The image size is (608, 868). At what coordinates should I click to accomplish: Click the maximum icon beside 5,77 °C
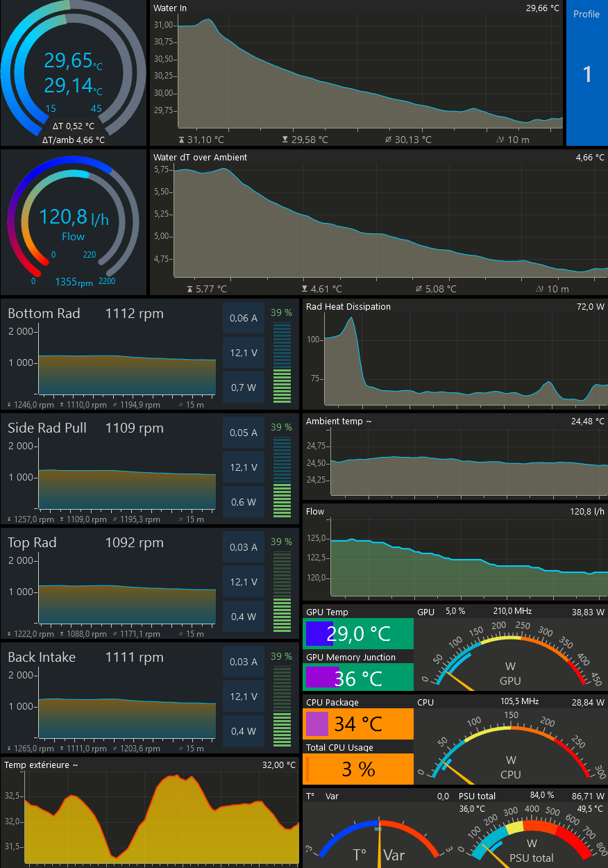point(190,289)
